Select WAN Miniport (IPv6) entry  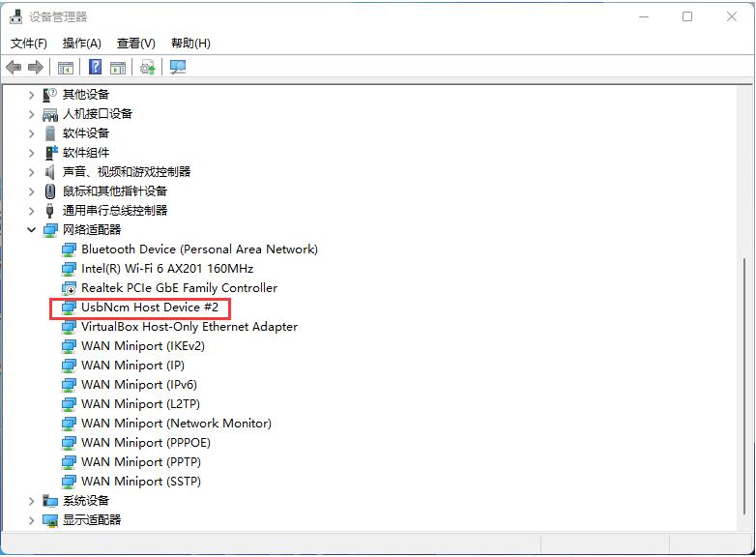pyautogui.click(x=139, y=384)
